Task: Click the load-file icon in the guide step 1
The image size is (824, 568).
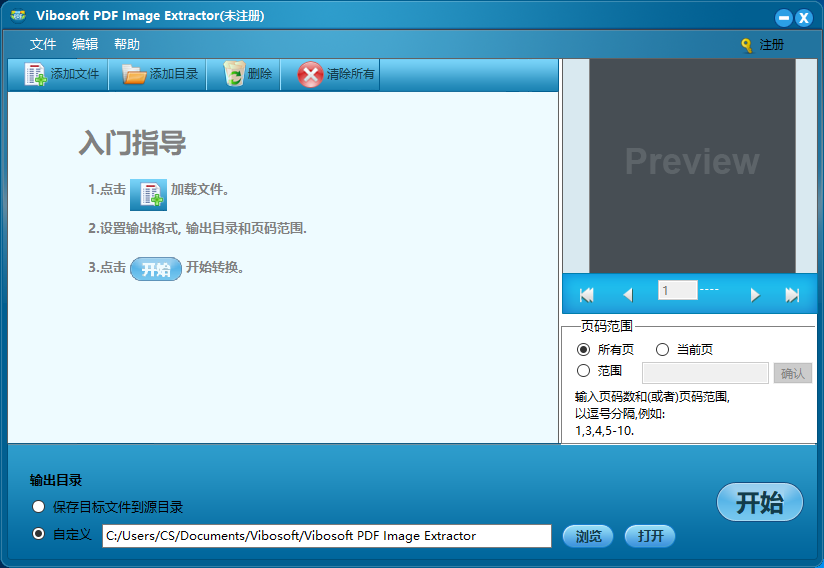Action: (x=149, y=194)
